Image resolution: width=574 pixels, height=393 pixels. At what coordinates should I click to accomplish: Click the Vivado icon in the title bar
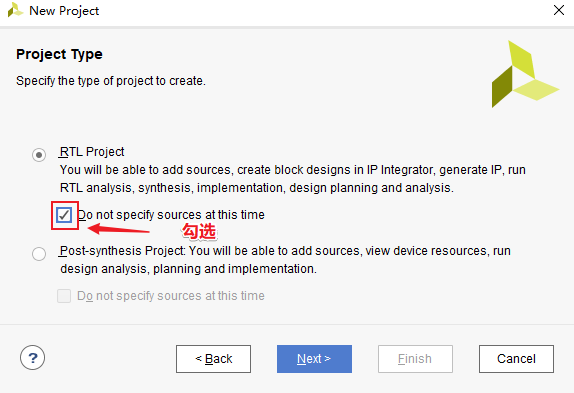[x=15, y=10]
